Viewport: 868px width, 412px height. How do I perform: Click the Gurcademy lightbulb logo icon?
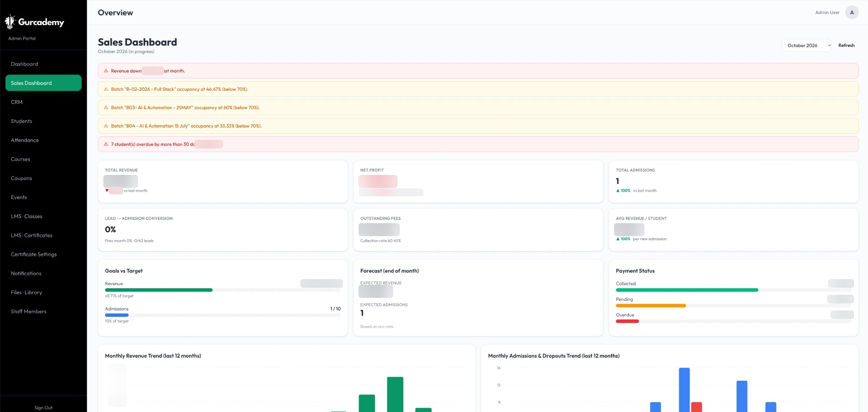[10, 22]
